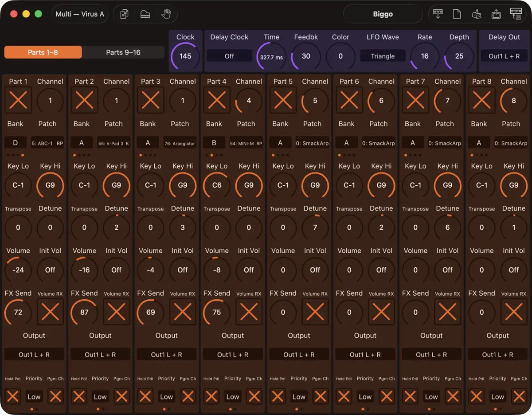Click the Part 1 FX Send knob showing 72
Viewport: 532px width, 415px height.
point(18,312)
